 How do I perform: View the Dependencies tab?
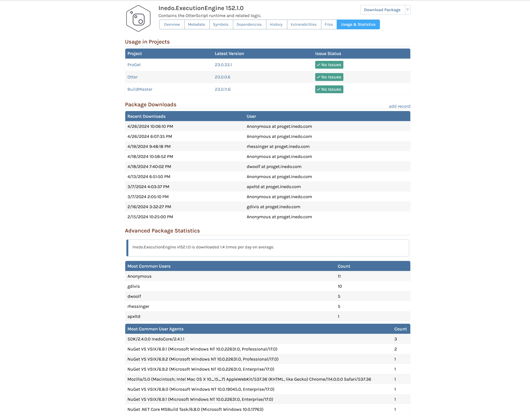(x=249, y=25)
